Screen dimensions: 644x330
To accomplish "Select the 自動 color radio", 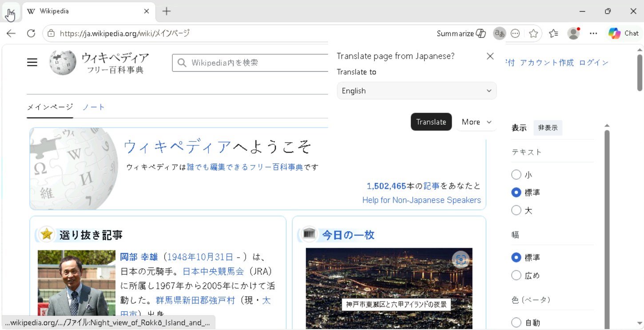I will tap(516, 322).
